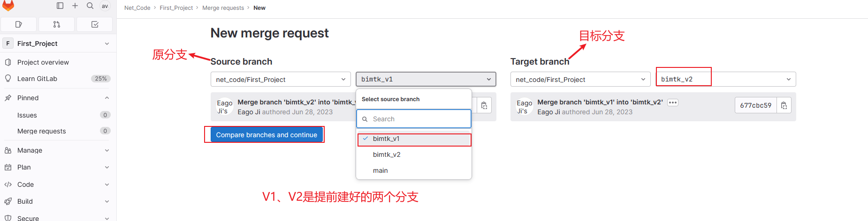Open the to-do list icon
Viewport: 868px width, 221px height.
(x=95, y=24)
